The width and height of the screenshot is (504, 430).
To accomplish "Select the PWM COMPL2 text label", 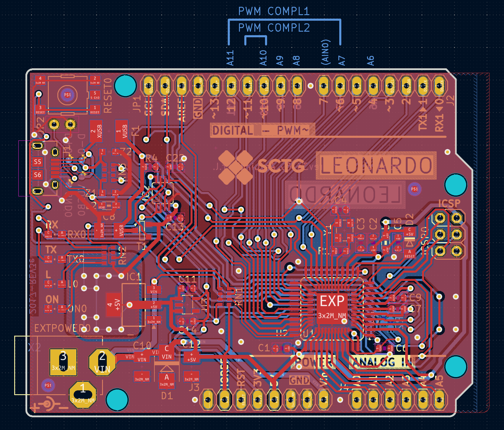I will click(x=274, y=28).
